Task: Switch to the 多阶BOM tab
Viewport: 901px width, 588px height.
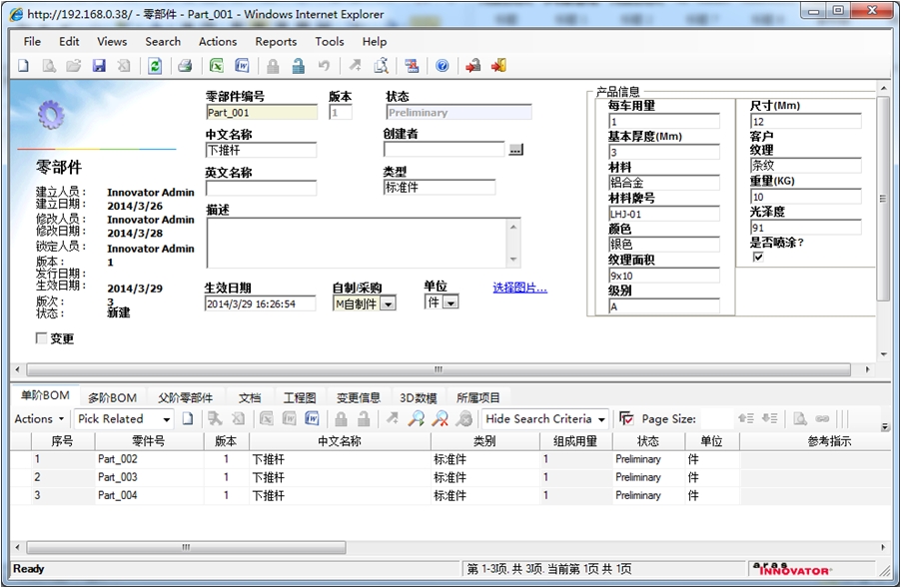Action: 112,397
